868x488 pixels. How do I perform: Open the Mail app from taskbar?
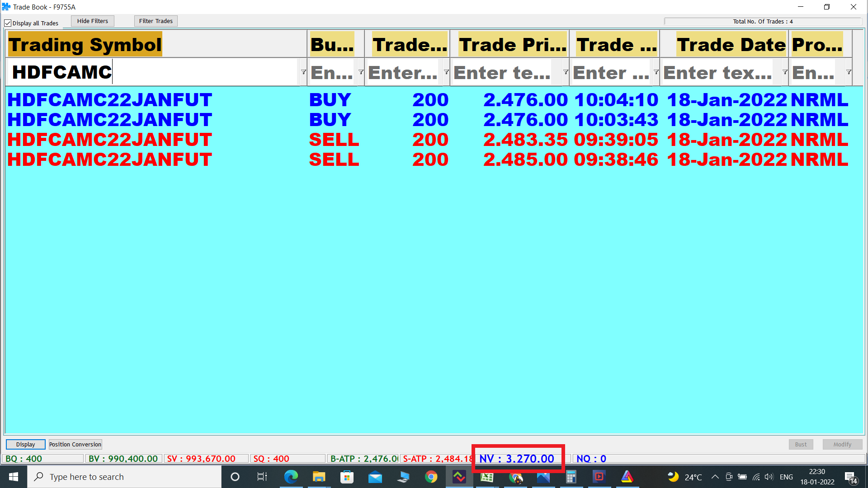point(375,477)
